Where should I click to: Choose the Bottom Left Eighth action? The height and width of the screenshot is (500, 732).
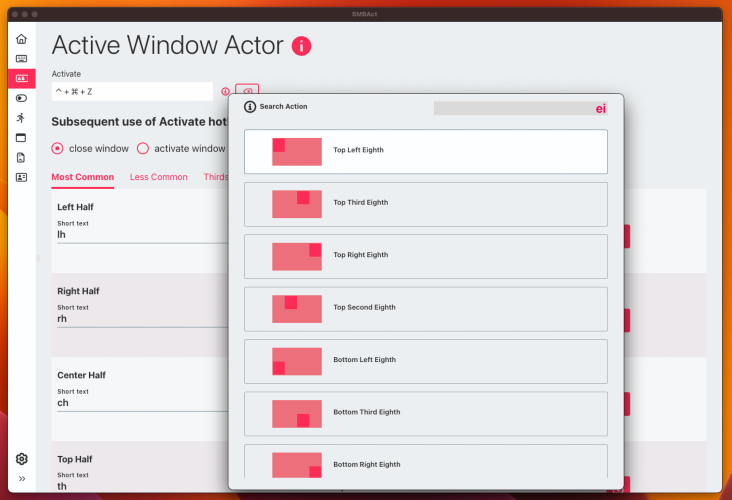coord(426,361)
